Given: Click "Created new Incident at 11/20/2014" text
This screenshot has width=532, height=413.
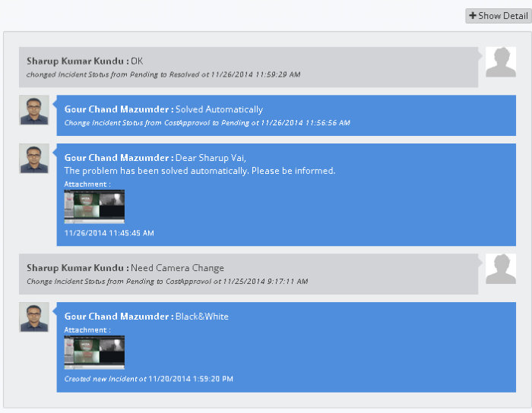Looking at the screenshot, I should pos(128,379).
